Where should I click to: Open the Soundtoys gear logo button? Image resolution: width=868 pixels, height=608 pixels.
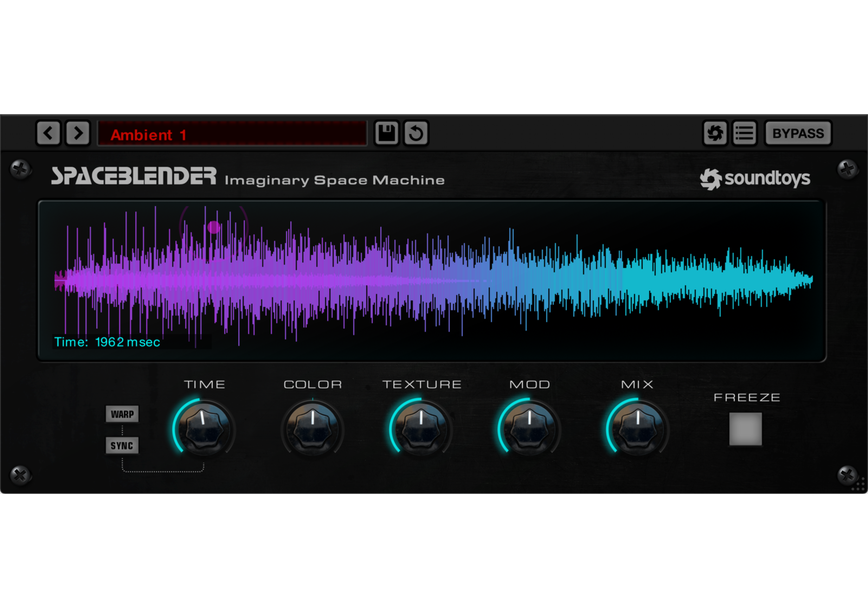[715, 133]
